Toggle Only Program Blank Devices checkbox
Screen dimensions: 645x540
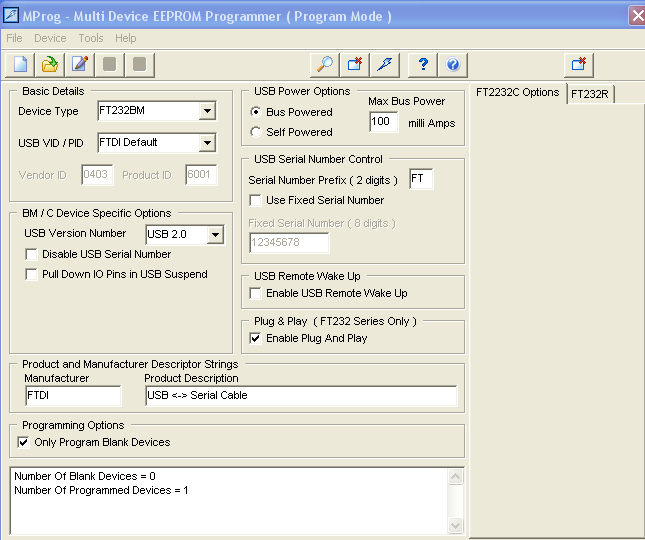(23, 443)
